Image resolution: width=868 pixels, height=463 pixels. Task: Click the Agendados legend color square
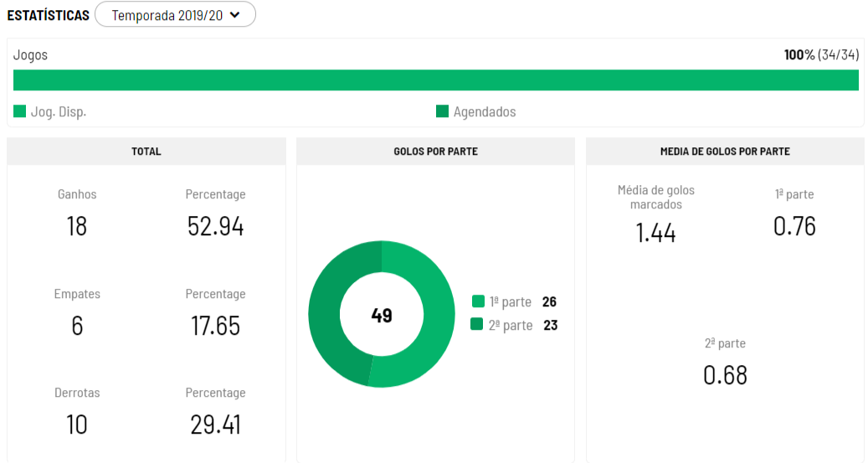442,111
